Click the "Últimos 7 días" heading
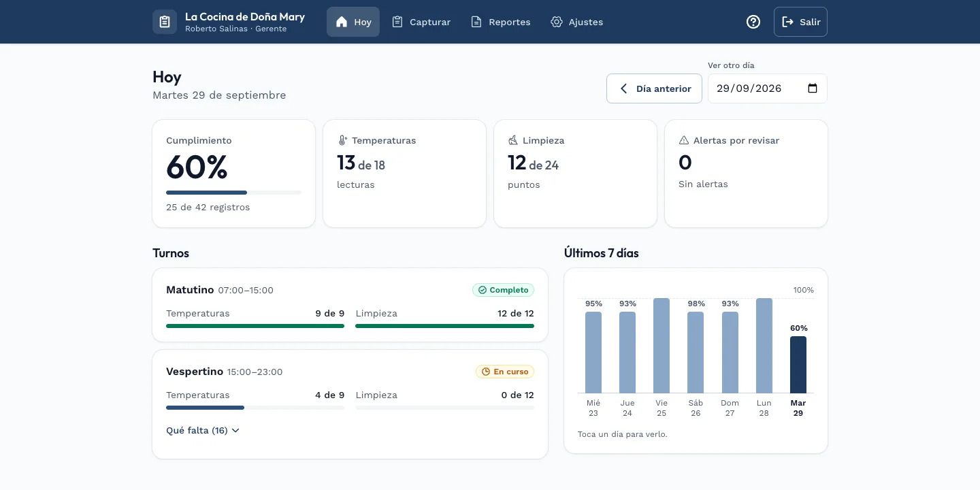The image size is (980, 490). [602, 253]
